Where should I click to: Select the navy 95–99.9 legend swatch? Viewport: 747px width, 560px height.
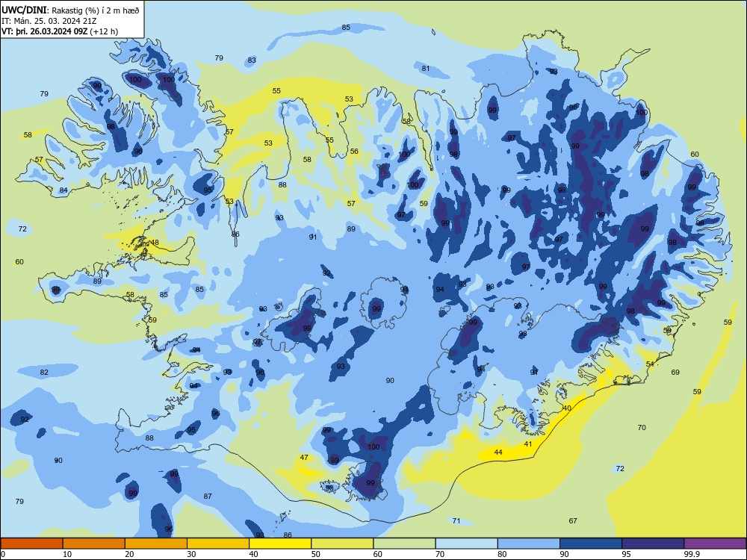(x=653, y=544)
